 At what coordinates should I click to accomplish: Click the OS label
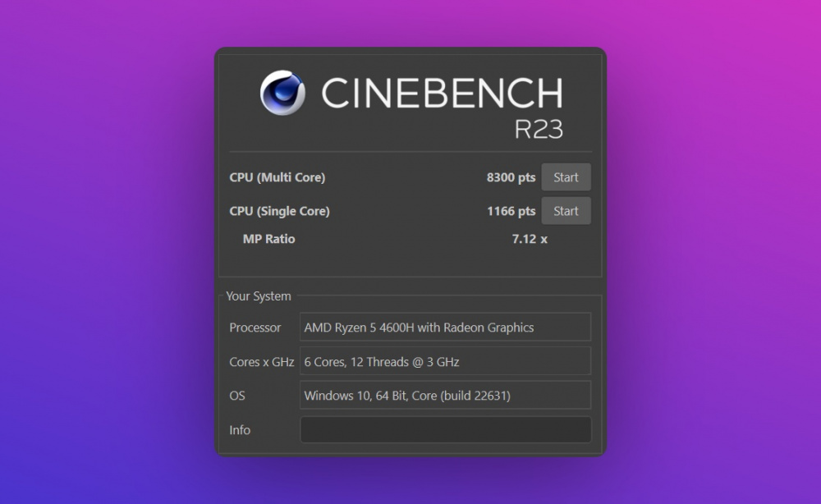click(236, 396)
